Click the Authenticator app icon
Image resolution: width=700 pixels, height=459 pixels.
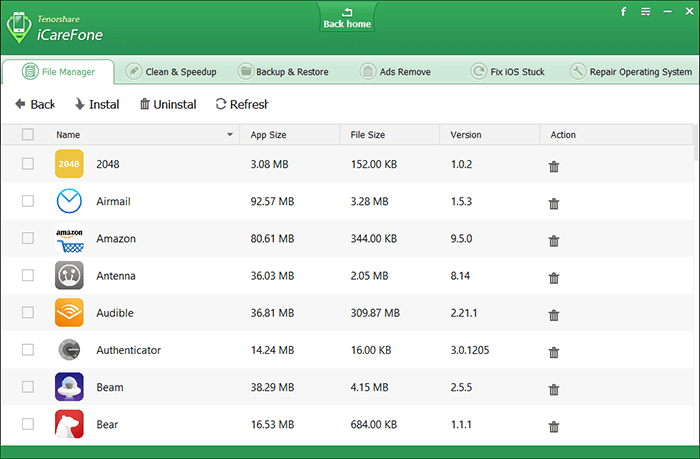tap(70, 350)
